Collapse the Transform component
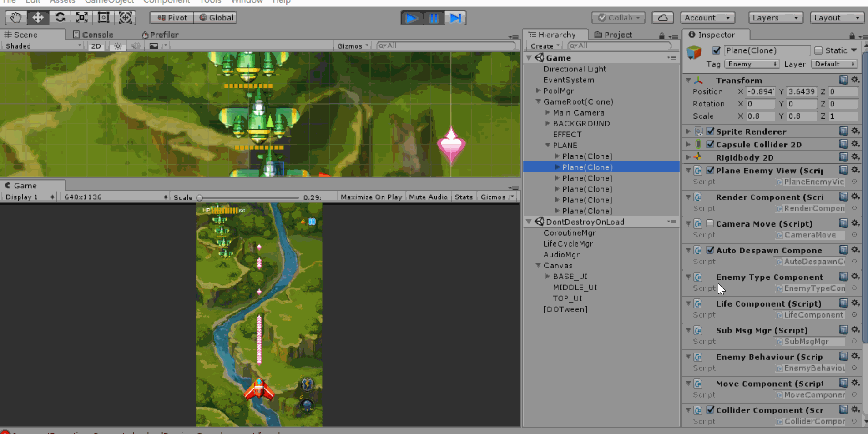Image resolution: width=868 pixels, height=434 pixels. 688,80
